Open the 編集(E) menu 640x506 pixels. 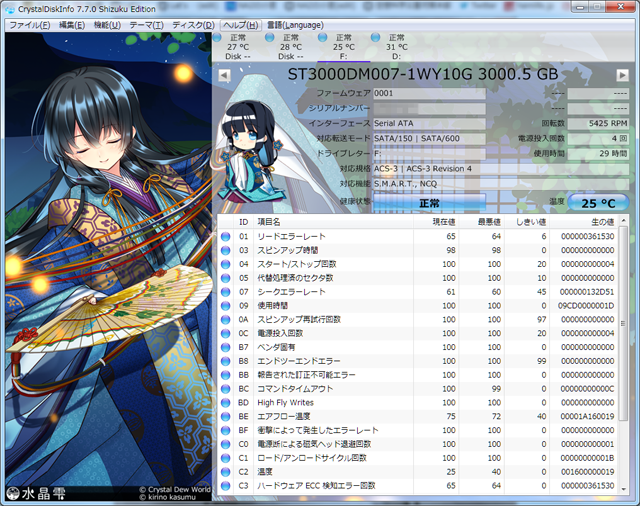pyautogui.click(x=72, y=25)
